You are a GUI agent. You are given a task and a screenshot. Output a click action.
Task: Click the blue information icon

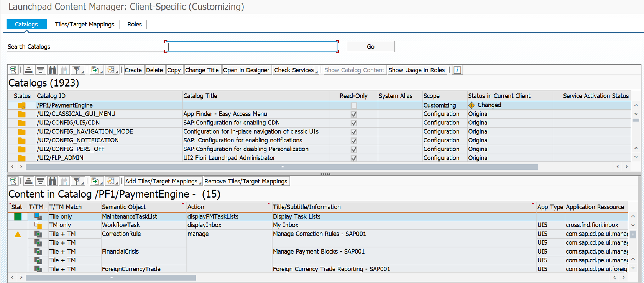coord(457,70)
